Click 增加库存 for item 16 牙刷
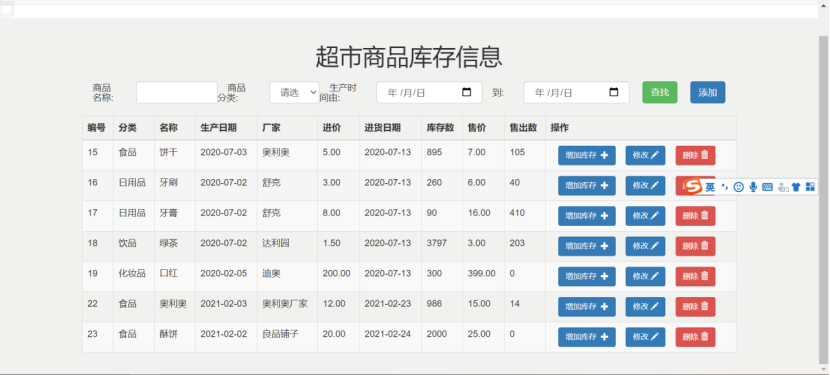 [x=587, y=185]
